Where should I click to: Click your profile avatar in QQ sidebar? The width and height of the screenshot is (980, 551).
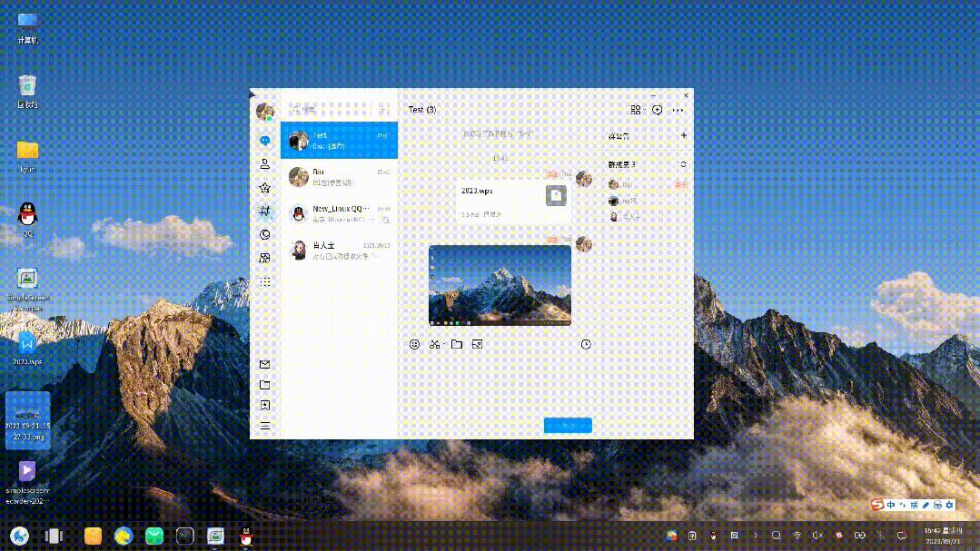(x=265, y=112)
